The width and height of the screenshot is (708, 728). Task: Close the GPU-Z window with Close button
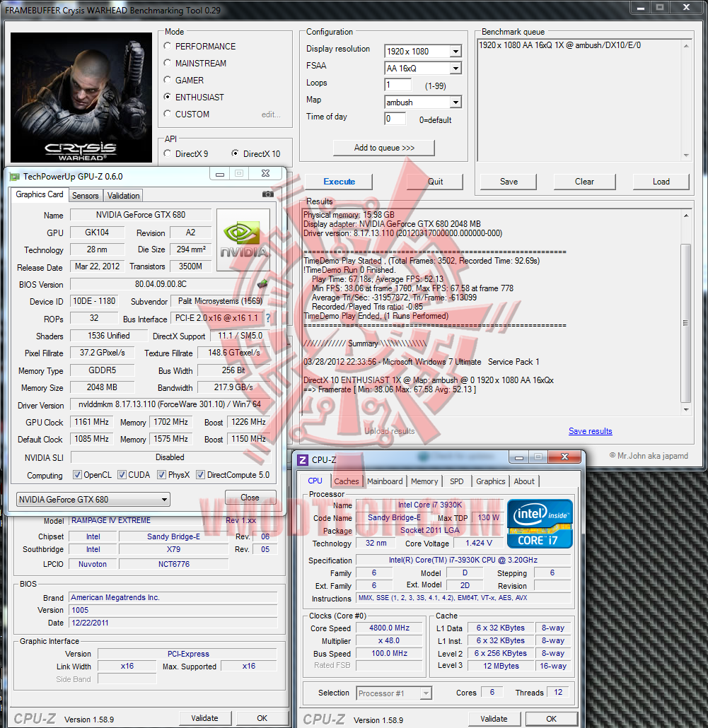250,498
